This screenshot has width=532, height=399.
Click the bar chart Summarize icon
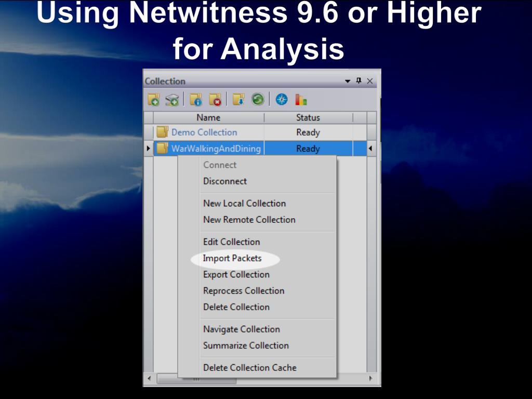click(x=301, y=100)
